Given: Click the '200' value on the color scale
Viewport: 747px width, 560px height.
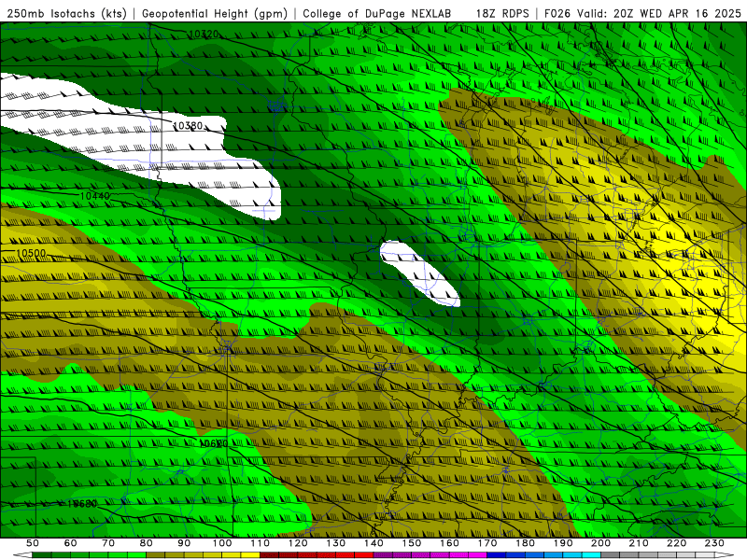Looking at the screenshot, I should coord(600,543).
